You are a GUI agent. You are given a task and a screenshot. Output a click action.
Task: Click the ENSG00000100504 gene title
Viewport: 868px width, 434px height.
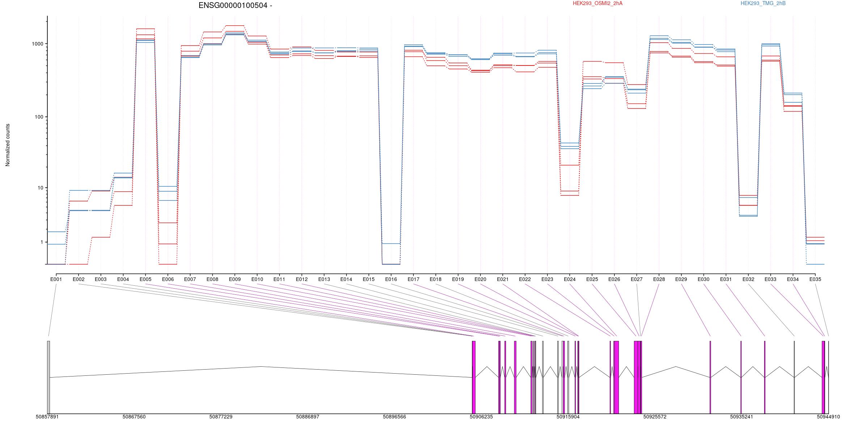[x=235, y=5]
